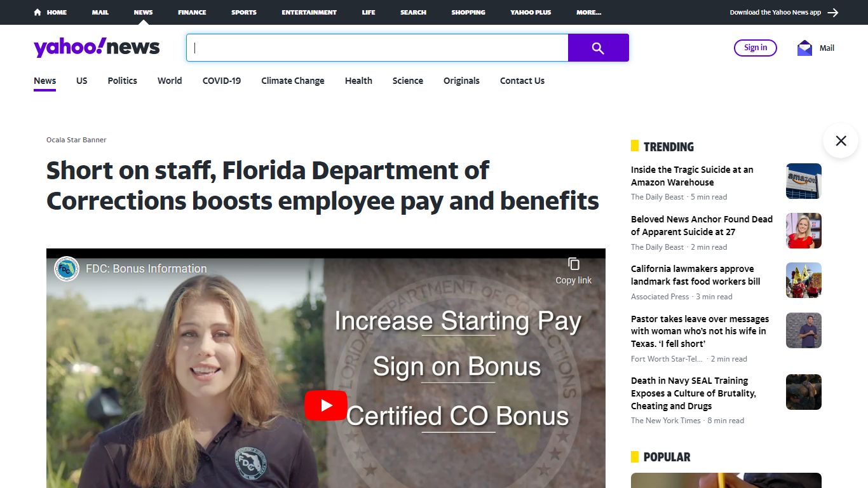Click the Navy SEAL story thumbnail

click(x=804, y=392)
